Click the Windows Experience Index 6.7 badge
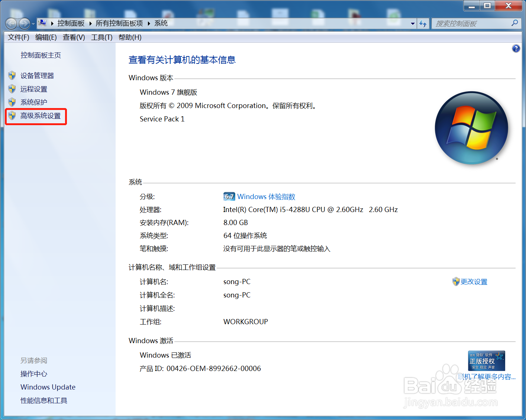This screenshot has width=526, height=420. 229,196
